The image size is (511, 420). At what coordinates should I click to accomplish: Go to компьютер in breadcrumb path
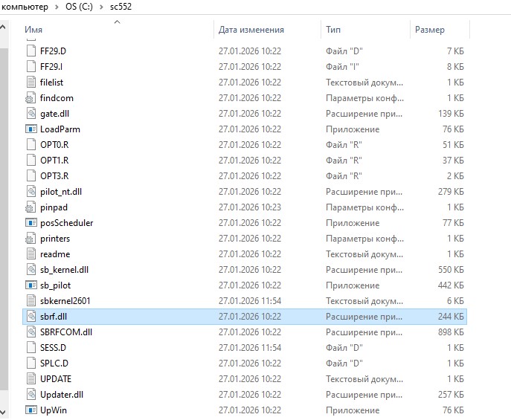(x=22, y=7)
